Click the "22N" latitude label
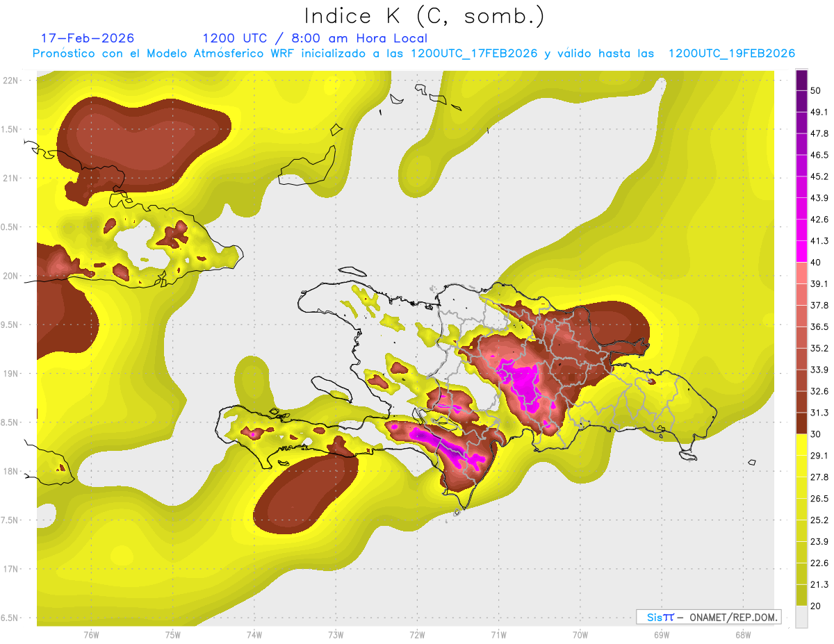The height and width of the screenshot is (644, 834). pos(11,80)
